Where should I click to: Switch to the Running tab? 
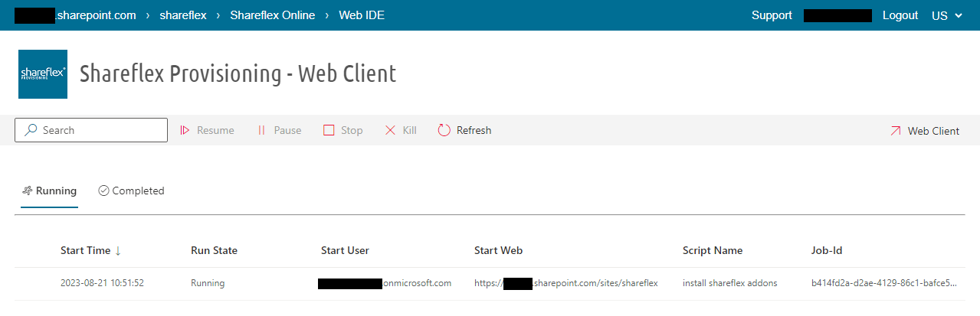point(49,191)
